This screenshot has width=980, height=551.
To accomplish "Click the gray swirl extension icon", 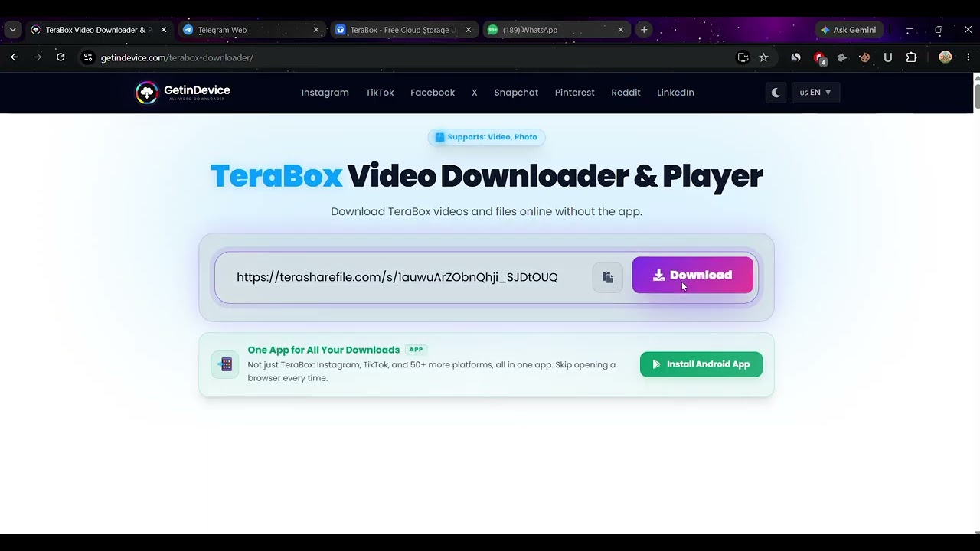I will point(796,57).
